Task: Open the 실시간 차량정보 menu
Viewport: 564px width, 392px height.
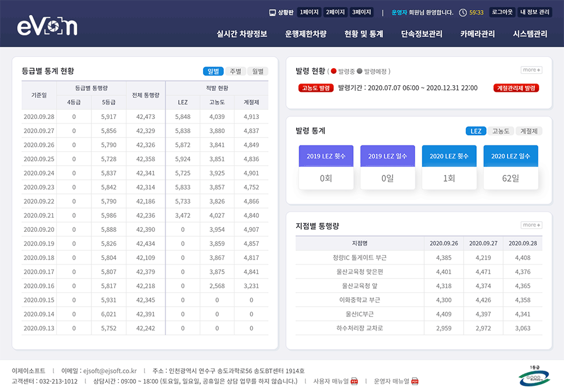Action: (x=242, y=34)
